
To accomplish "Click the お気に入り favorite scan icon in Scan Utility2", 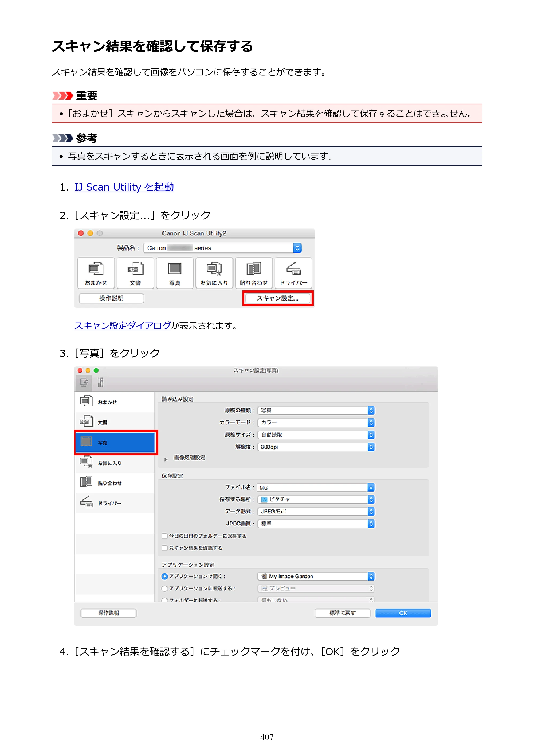I will point(214,273).
